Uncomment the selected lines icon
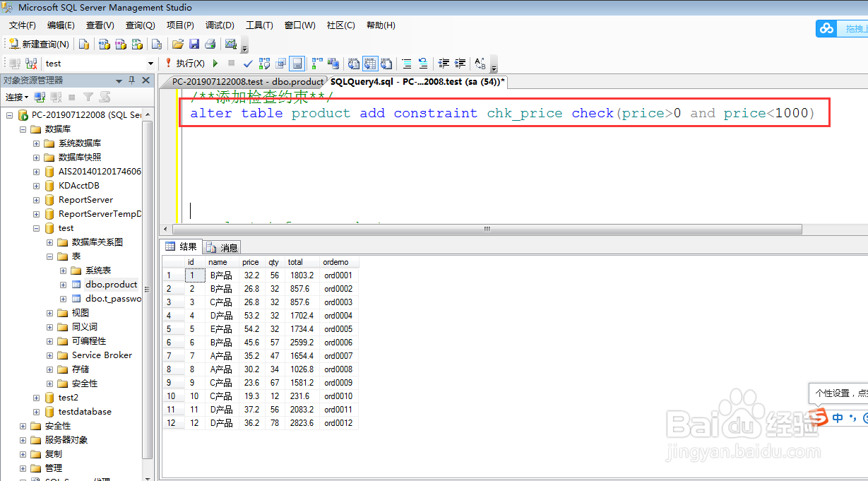 [x=423, y=64]
